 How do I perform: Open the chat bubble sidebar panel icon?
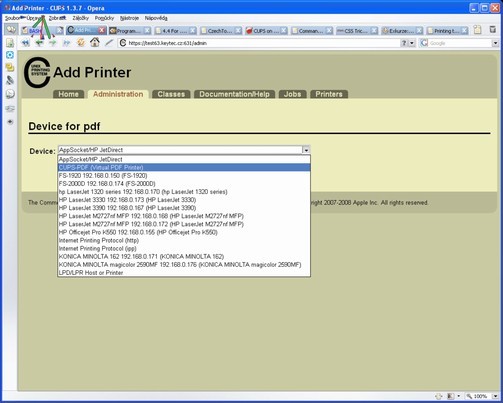pyautogui.click(x=10, y=94)
